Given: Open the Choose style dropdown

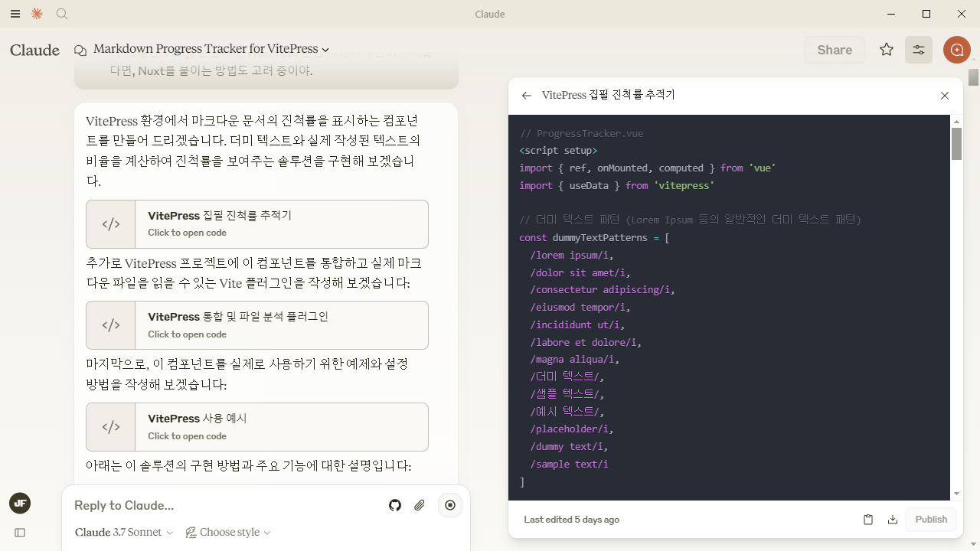Looking at the screenshot, I should tap(228, 532).
